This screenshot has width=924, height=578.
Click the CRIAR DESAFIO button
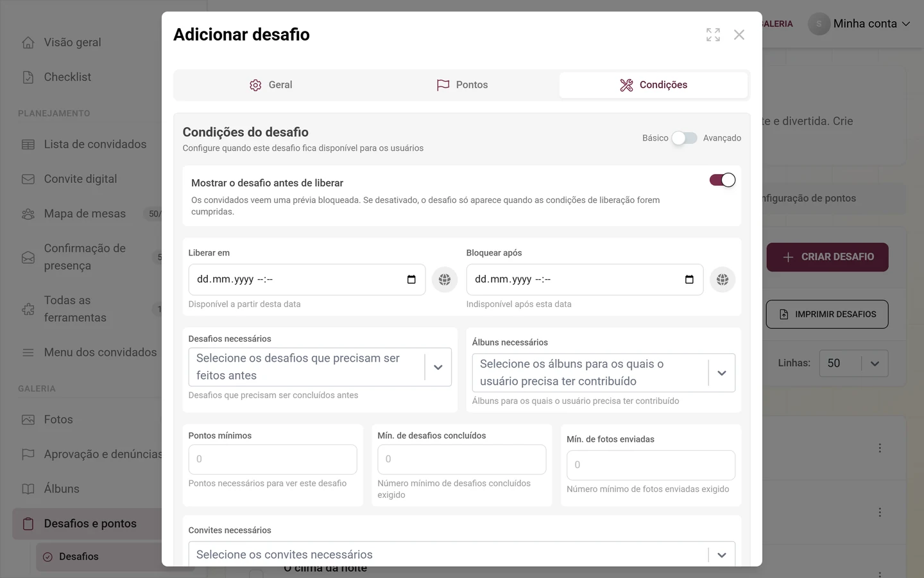[x=827, y=257]
